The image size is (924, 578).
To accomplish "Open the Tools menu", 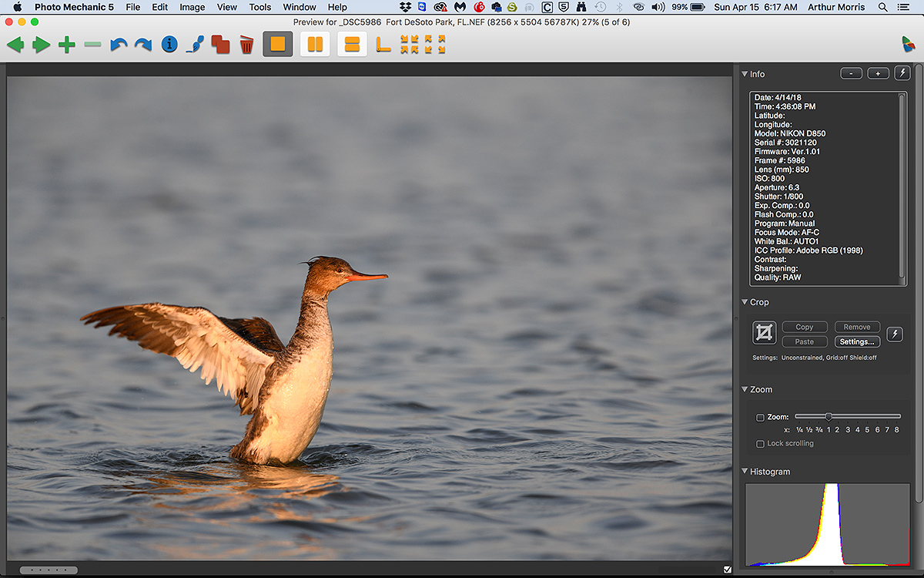I will [x=260, y=7].
